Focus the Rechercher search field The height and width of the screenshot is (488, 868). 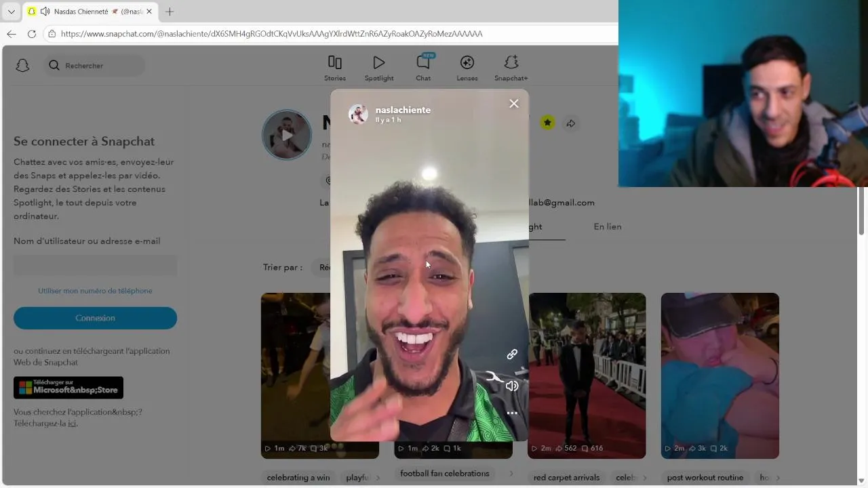click(95, 66)
